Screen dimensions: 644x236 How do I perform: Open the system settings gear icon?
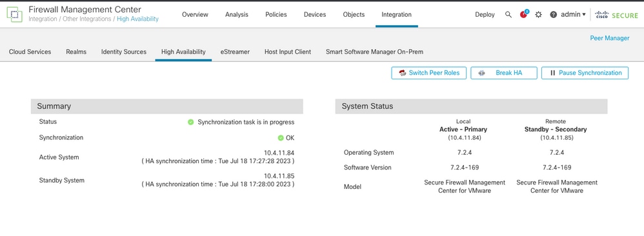[x=538, y=14]
